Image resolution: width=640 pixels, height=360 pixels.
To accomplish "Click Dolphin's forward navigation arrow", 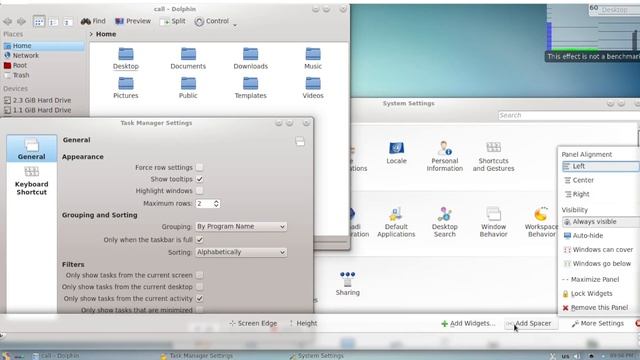I will tap(21, 21).
